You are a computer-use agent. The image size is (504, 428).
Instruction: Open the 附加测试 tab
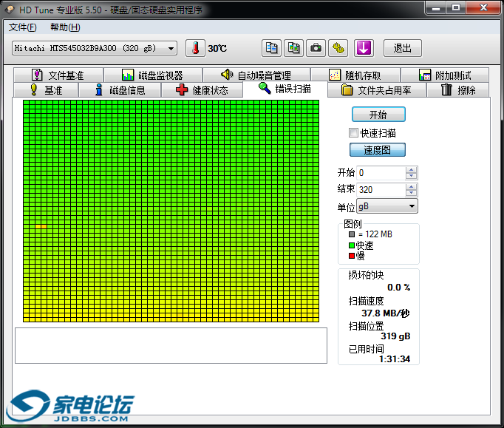click(445, 75)
